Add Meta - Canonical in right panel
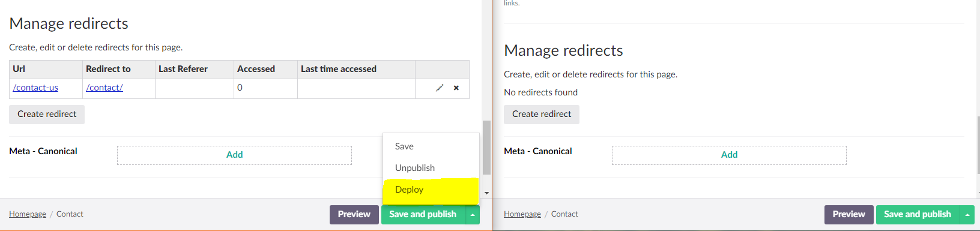The image size is (980, 231). [x=729, y=155]
